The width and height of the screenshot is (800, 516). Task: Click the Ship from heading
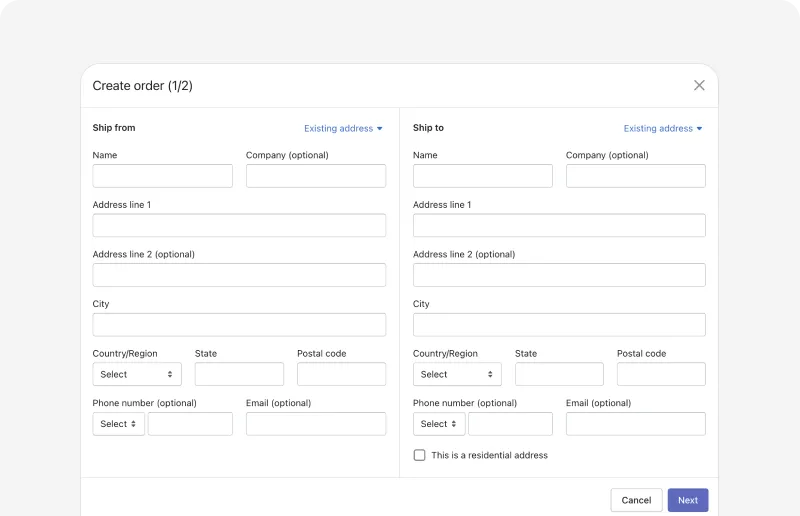114,128
